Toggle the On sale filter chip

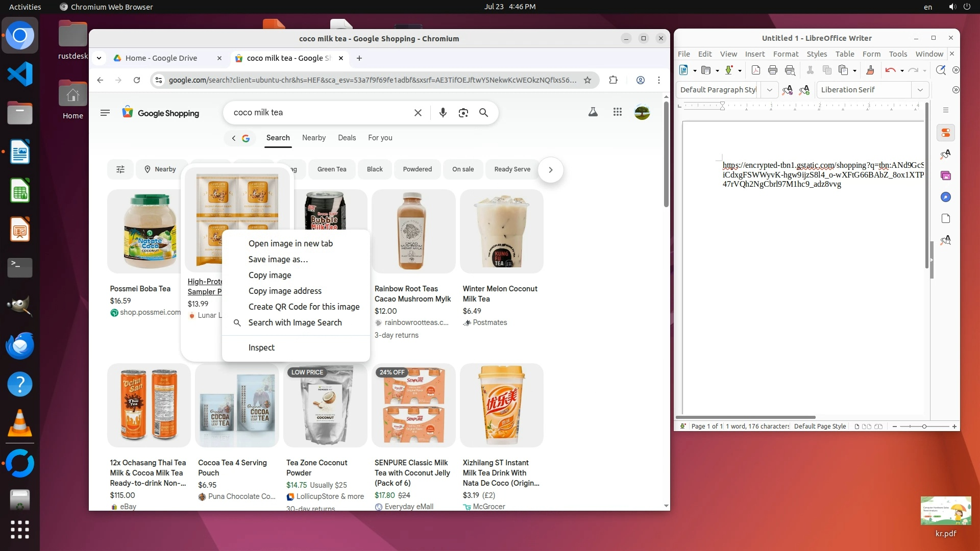click(x=462, y=169)
